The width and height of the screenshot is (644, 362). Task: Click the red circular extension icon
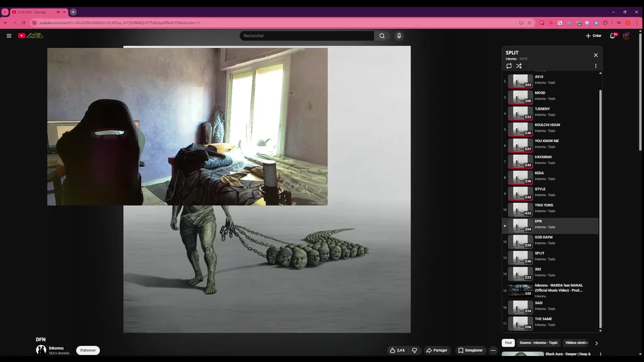pos(542,23)
